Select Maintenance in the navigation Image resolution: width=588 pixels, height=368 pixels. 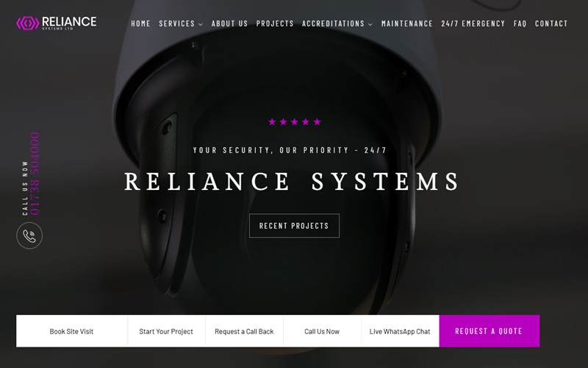[407, 24]
